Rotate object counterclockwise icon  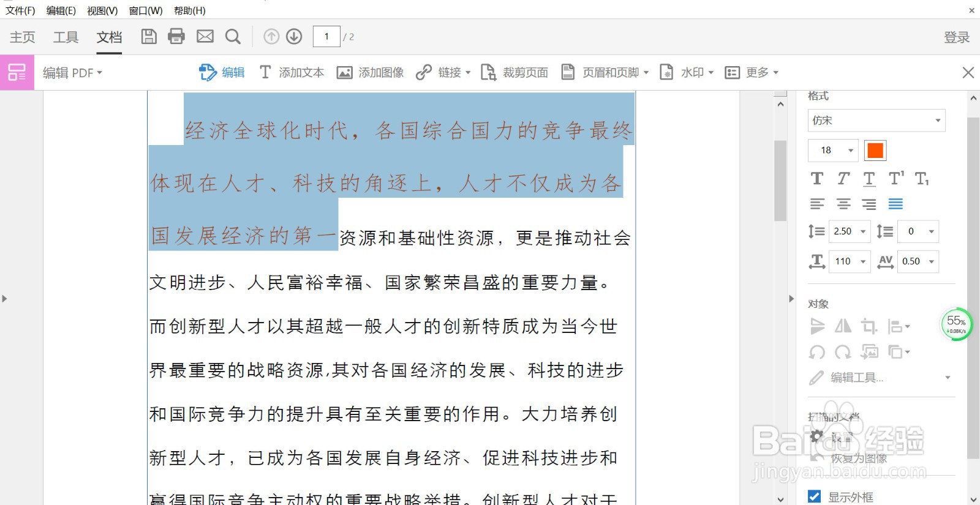[x=817, y=352]
